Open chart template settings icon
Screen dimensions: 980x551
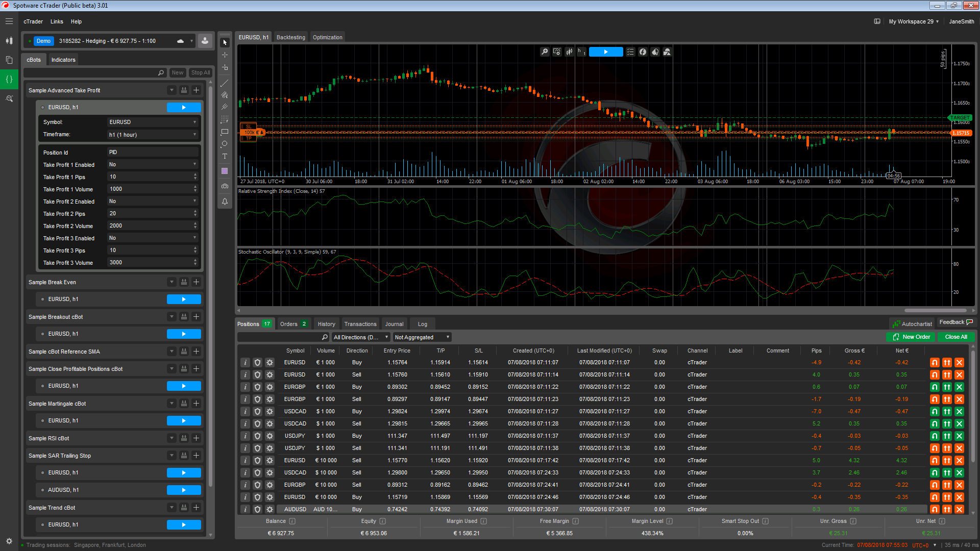coord(557,52)
